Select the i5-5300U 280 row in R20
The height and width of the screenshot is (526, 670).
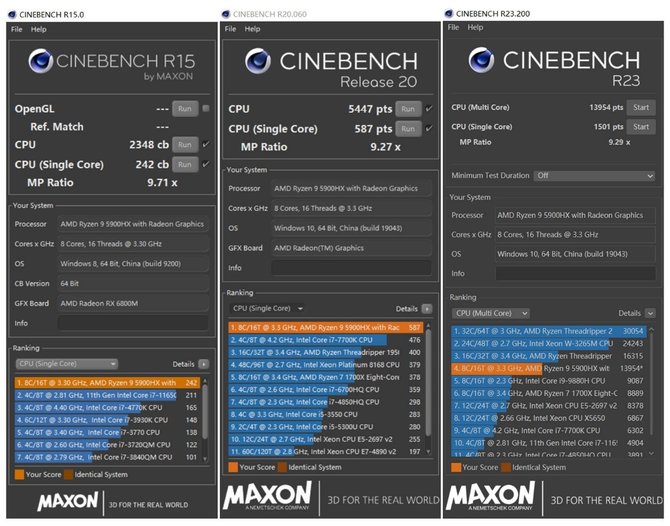[326, 427]
